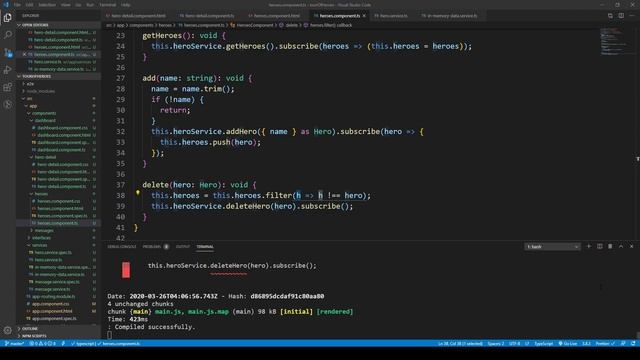640x360 pixels.
Task: Switch to the Debug Console panel tab
Action: point(122,247)
